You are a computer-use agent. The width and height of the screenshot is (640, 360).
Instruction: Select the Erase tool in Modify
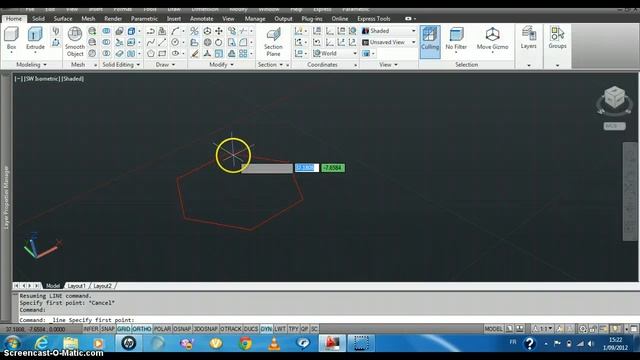195,53
